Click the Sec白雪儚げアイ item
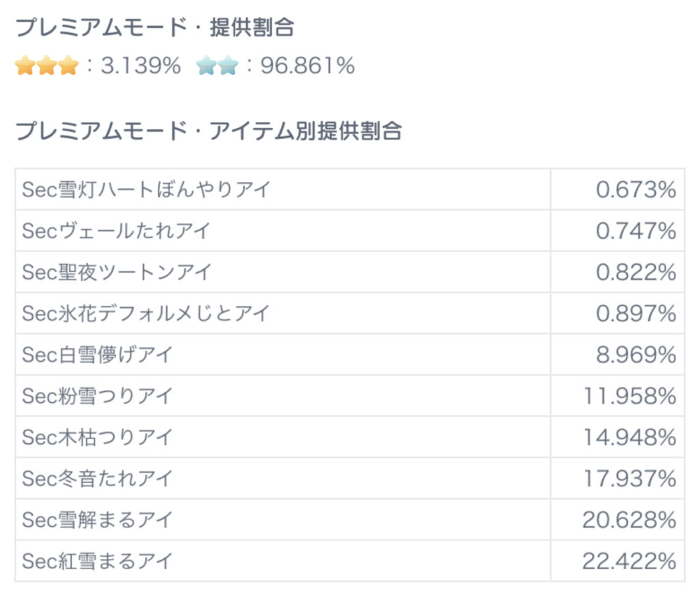 [x=98, y=354]
